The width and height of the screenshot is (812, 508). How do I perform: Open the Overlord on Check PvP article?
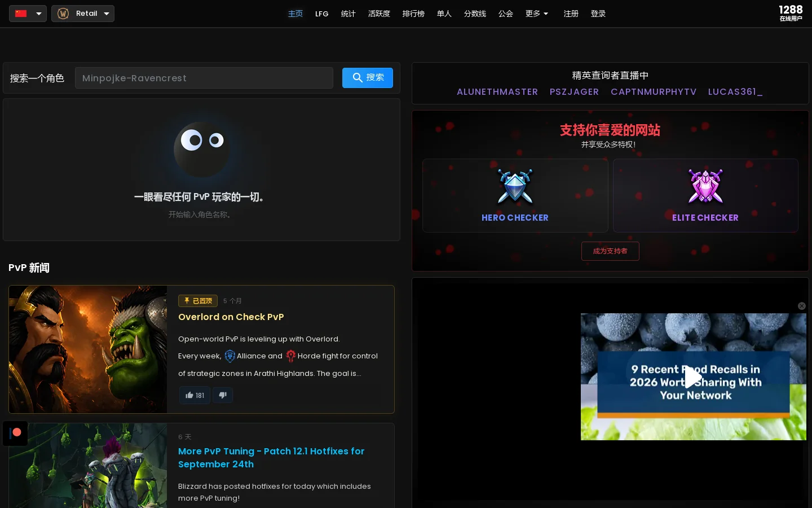231,317
